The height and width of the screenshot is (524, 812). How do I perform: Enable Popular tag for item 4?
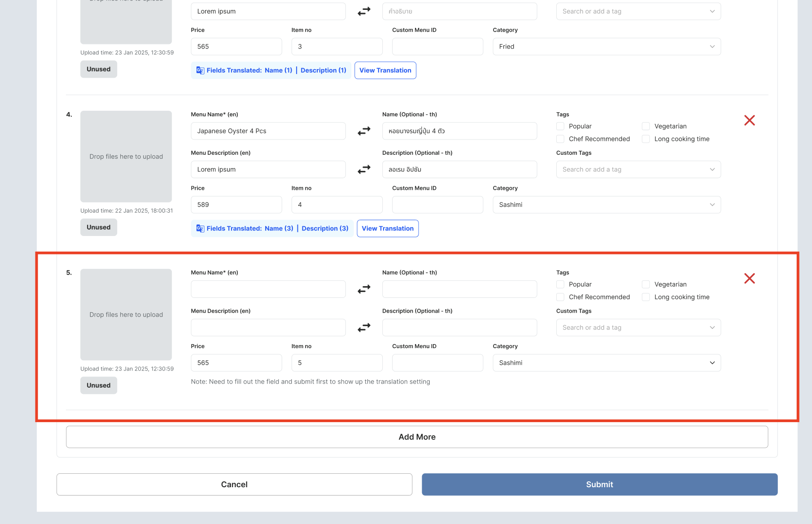point(560,127)
